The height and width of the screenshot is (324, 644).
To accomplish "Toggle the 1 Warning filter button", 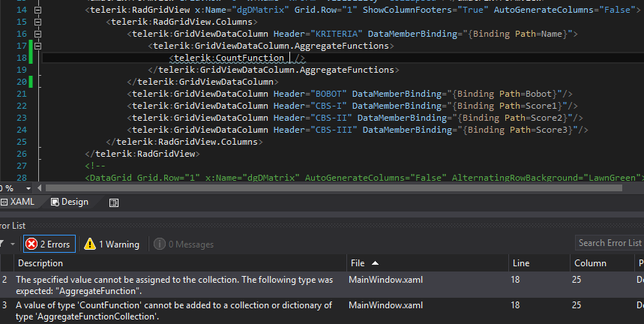I will tap(112, 244).
